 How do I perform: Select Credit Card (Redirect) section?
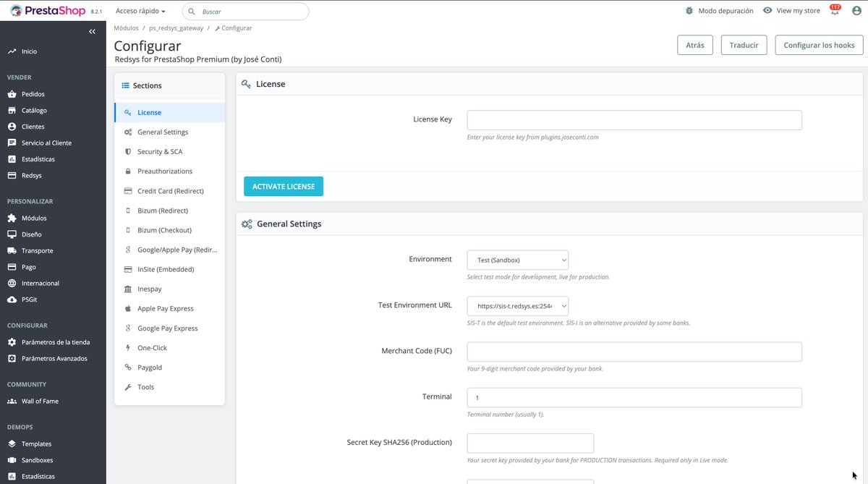pos(169,191)
